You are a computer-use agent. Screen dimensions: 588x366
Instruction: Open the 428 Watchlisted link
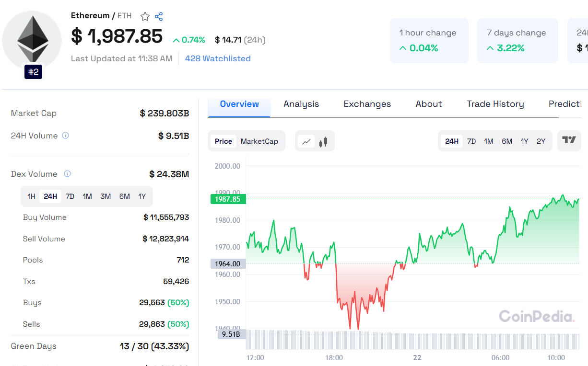(218, 58)
